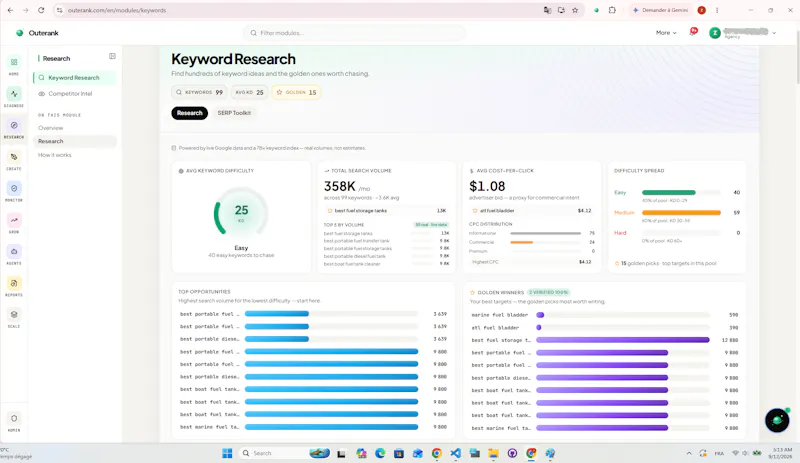Image resolution: width=800 pixels, height=463 pixels.
Task: Open the Monitor shield icon
Action: pyautogui.click(x=14, y=188)
